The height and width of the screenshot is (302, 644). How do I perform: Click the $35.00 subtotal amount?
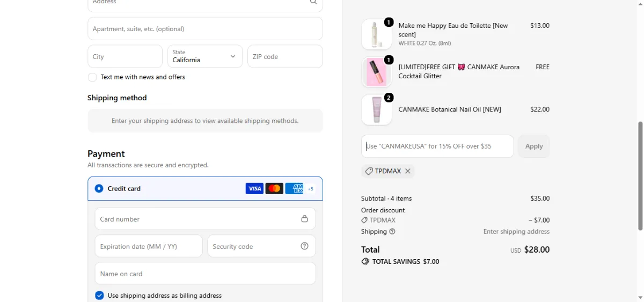tap(540, 198)
